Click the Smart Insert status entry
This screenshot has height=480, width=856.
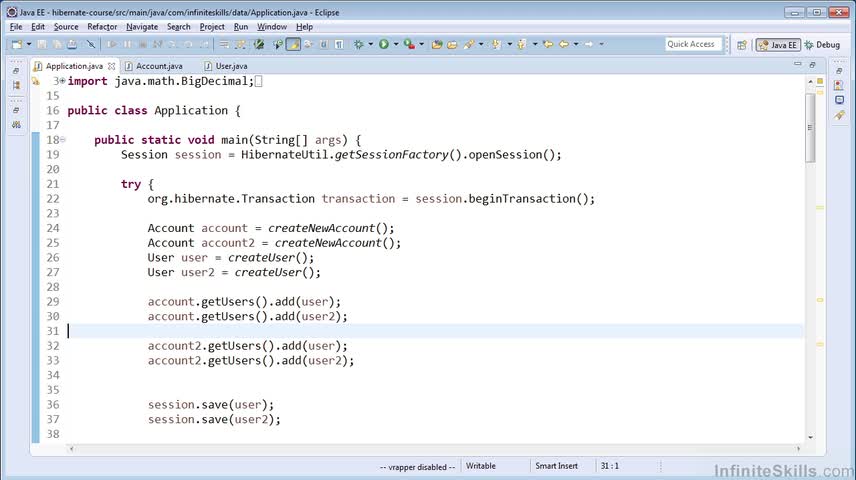tap(556, 466)
